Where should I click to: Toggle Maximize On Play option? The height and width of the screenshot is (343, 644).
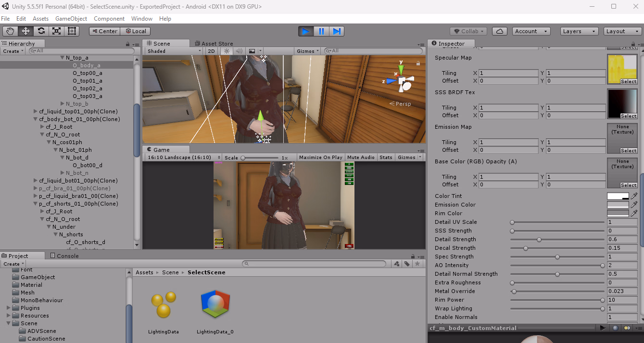point(320,158)
